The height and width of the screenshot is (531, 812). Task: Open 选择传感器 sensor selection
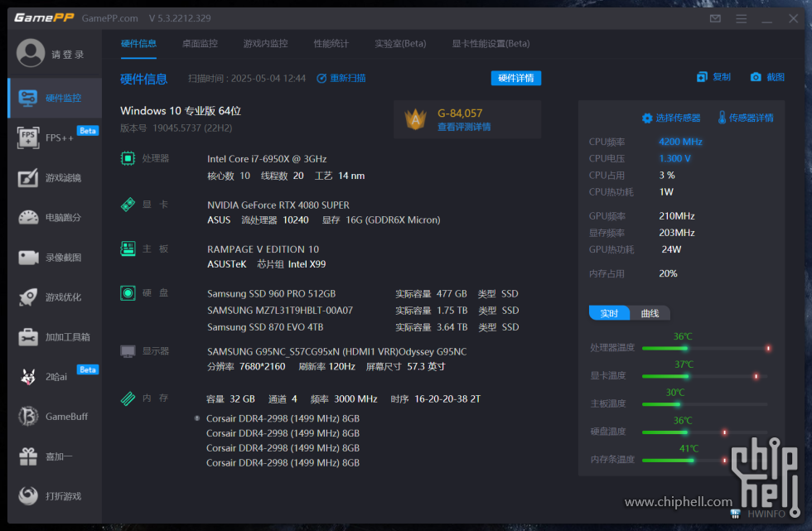pyautogui.click(x=671, y=118)
